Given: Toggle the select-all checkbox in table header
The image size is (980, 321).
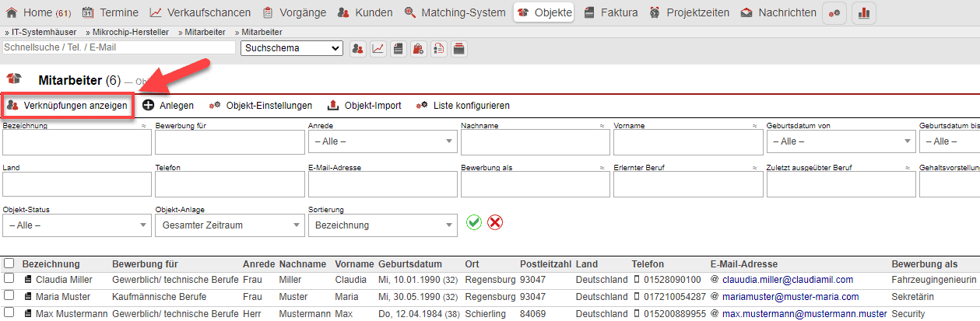Looking at the screenshot, I should click(9, 263).
